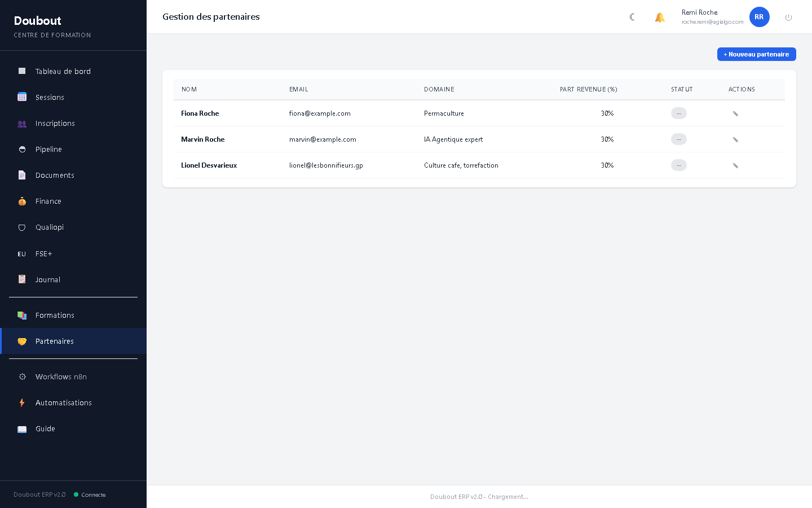Edit Marvin Roche using the pencil icon
Image resolution: width=812 pixels, height=508 pixels.
click(x=735, y=139)
